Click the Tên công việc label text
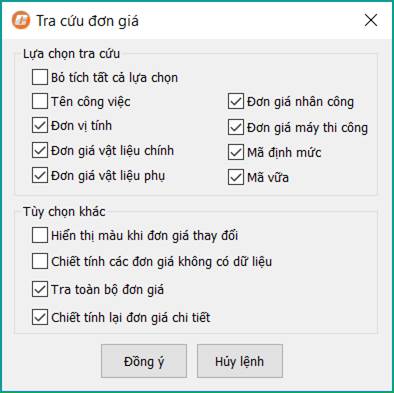 [91, 101]
